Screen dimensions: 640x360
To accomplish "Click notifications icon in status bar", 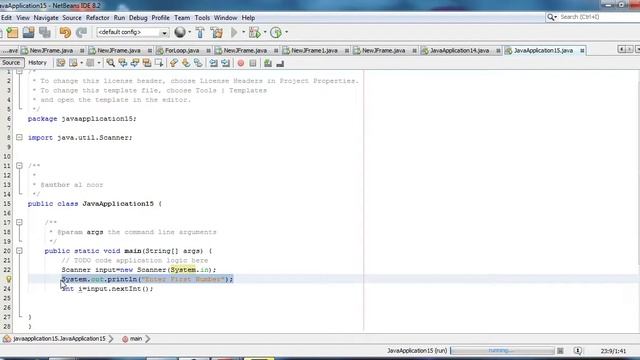I will 578,351.
